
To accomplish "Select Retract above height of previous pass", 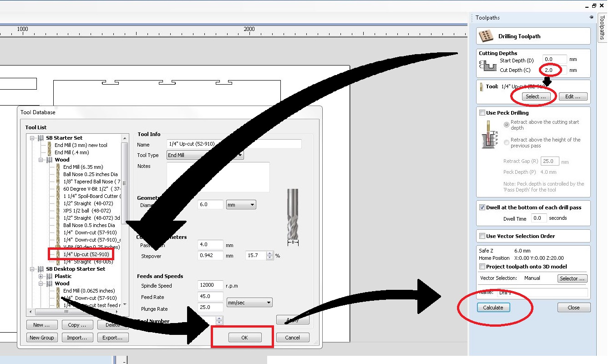I will [507, 142].
